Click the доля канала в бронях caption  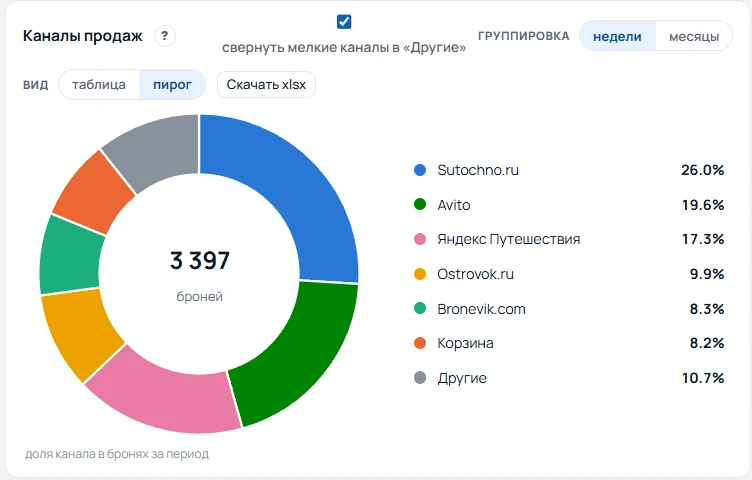tap(117, 454)
